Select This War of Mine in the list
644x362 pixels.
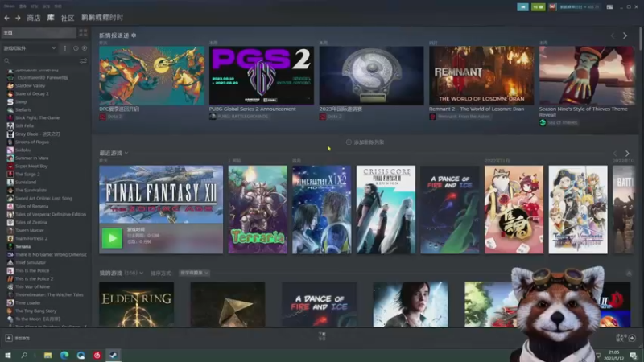32,286
